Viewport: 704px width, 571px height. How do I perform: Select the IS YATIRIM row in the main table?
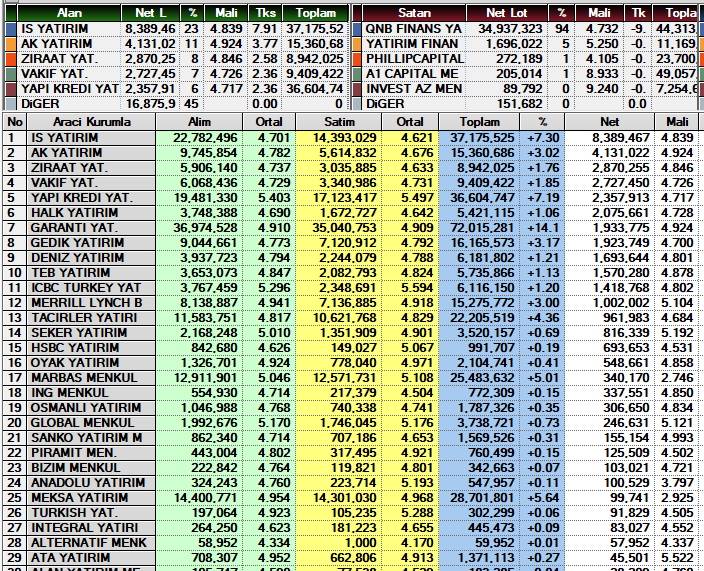351,138
